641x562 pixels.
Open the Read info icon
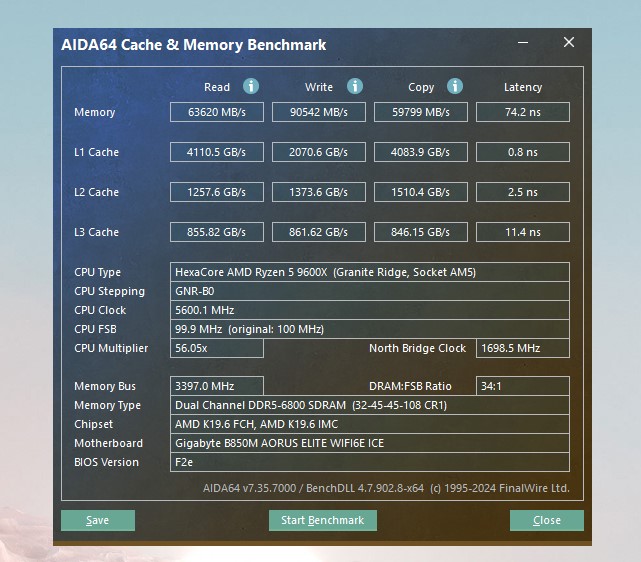[251, 86]
